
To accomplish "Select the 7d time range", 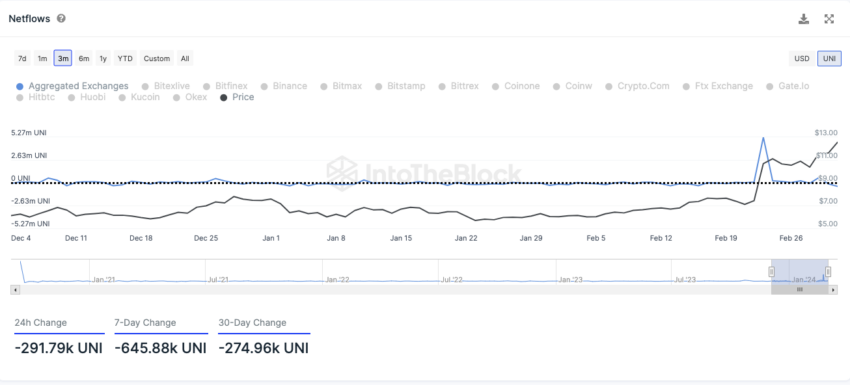I will (x=22, y=58).
